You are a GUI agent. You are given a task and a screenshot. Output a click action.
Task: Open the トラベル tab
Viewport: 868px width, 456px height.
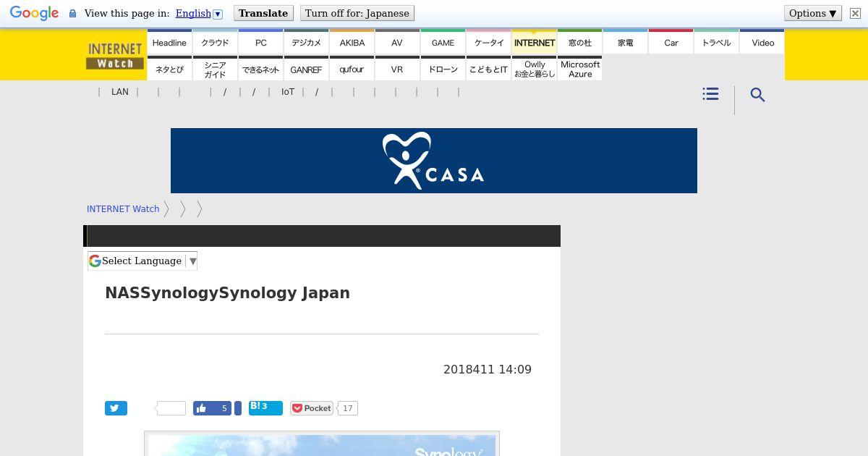[717, 42]
